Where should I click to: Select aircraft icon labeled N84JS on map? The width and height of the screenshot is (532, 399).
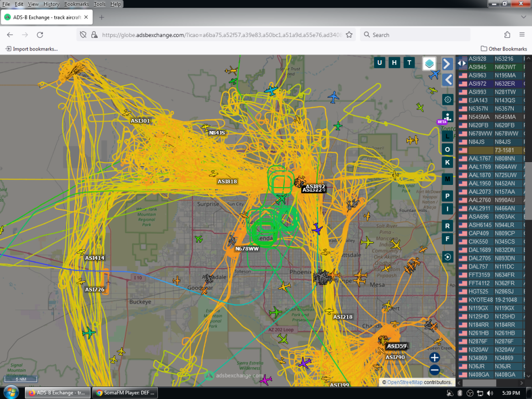point(206,127)
